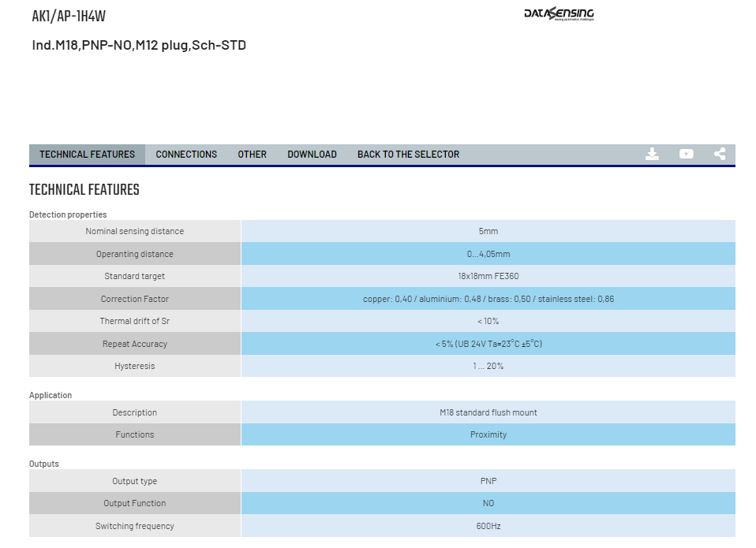Click the 1 ... 20% value
Viewport: 756px width, 548px height.
click(x=488, y=366)
